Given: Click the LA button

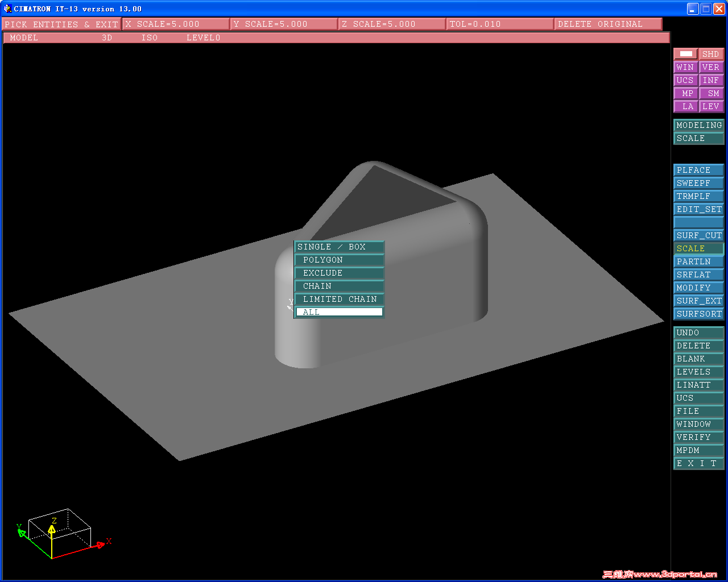Looking at the screenshot, I should point(686,106).
